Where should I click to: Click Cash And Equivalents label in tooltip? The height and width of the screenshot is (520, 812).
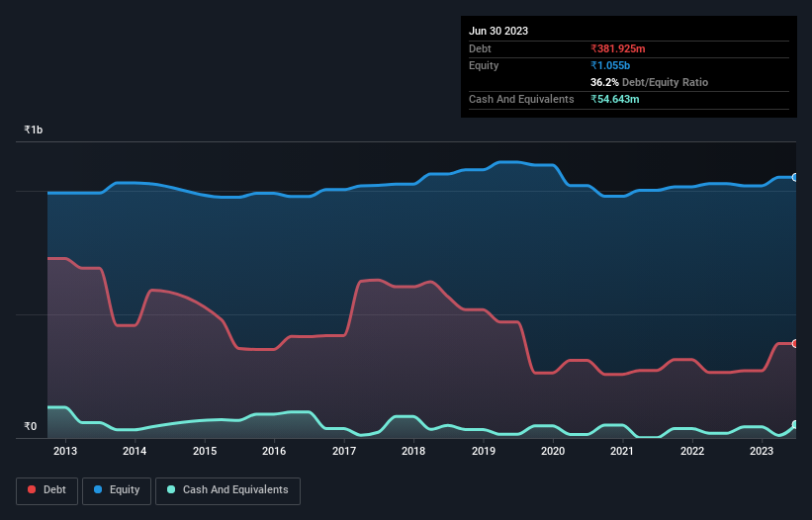pyautogui.click(x=521, y=99)
